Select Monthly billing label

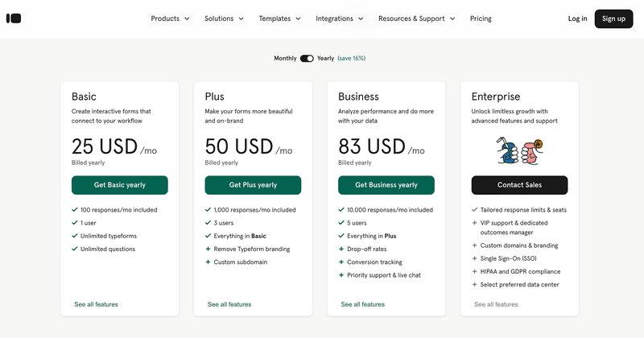285,58
